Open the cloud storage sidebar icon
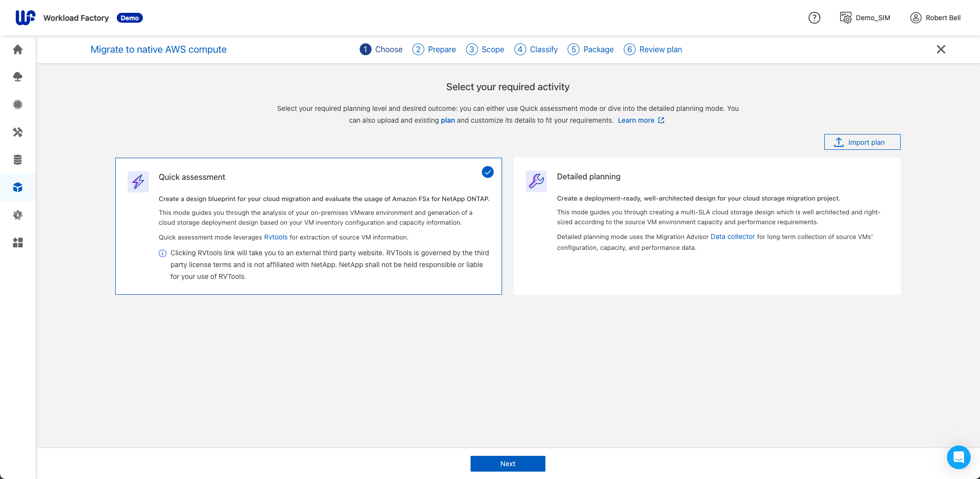Screen dimensions: 980x479 (x=18, y=77)
